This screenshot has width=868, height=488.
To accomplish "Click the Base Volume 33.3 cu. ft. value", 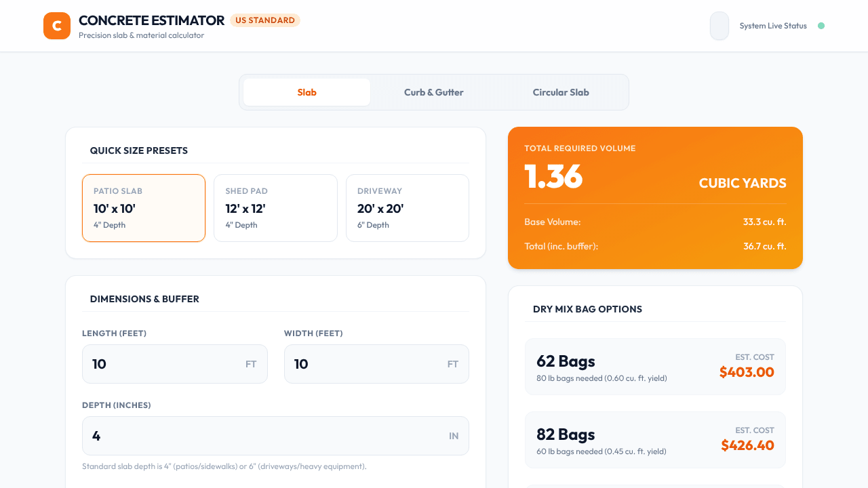I will (765, 222).
